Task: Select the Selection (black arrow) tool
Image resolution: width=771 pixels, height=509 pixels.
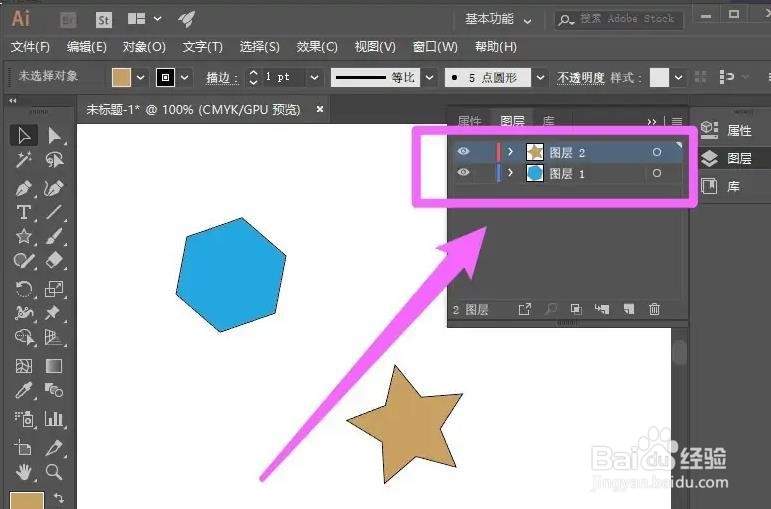Action: point(24,135)
